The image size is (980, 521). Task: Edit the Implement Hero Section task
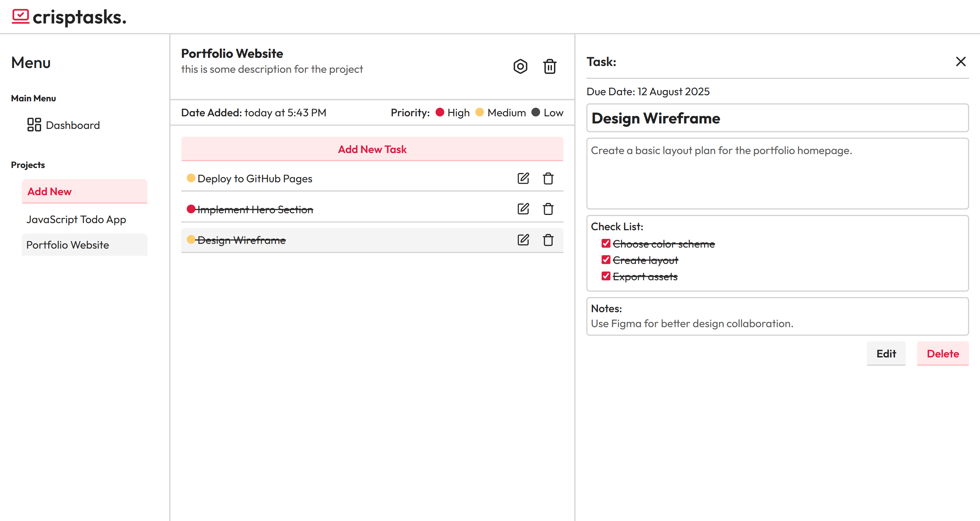point(523,209)
